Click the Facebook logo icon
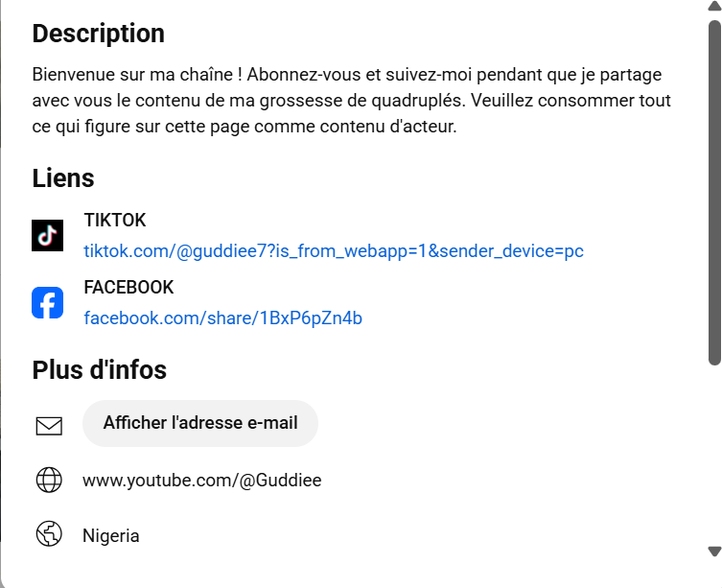 click(x=48, y=303)
